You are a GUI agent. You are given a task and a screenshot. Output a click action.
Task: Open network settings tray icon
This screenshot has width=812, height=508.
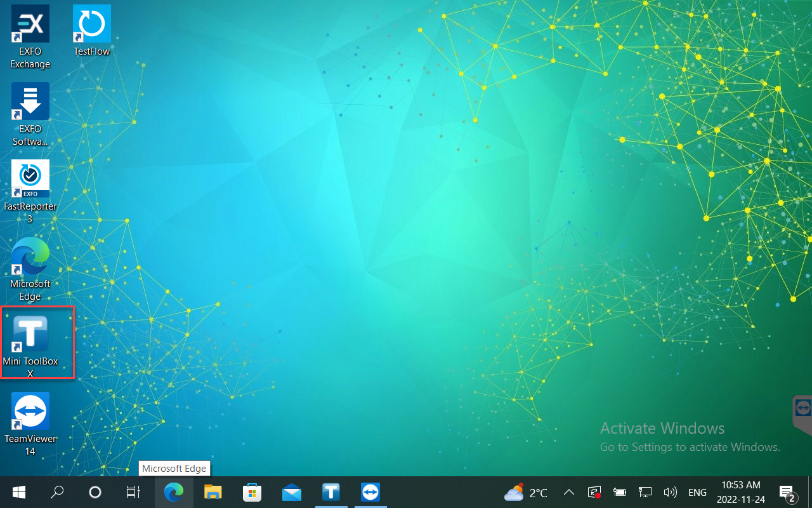tap(645, 492)
